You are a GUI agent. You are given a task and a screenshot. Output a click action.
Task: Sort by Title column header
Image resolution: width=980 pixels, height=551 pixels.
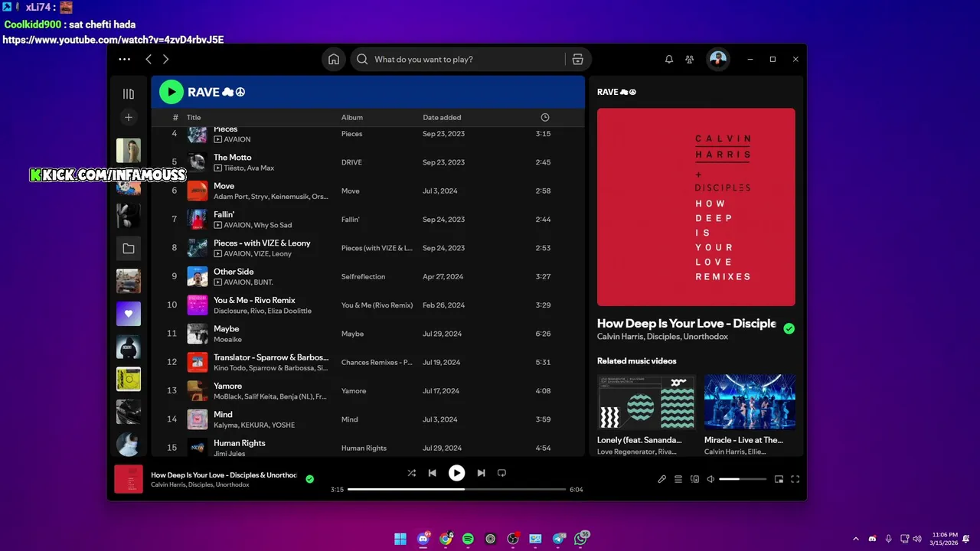tap(194, 117)
